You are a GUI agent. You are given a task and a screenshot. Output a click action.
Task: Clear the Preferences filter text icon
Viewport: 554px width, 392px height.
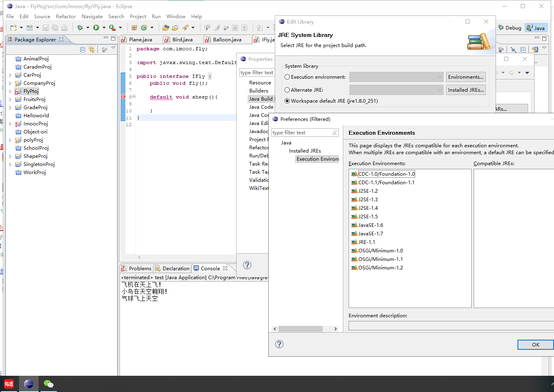(x=335, y=133)
